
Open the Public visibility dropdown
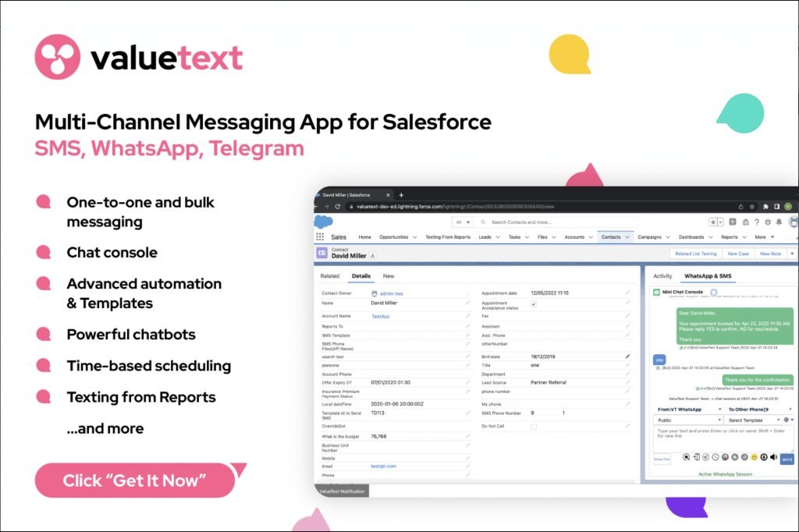click(688, 420)
